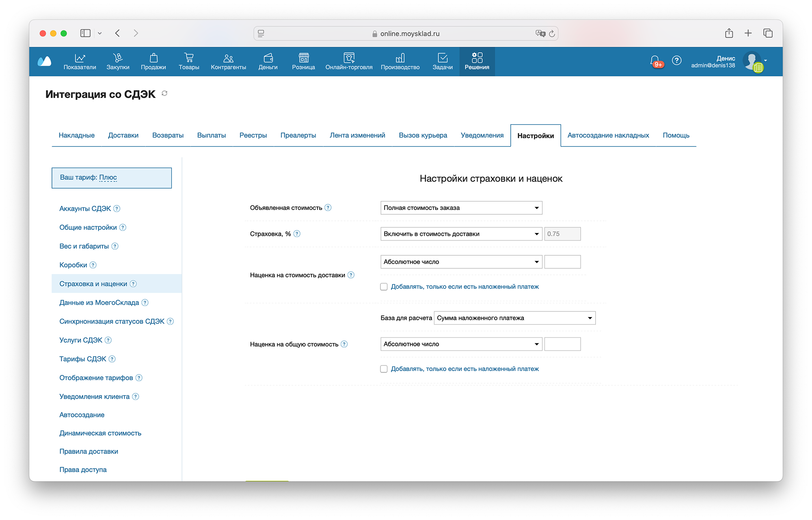The width and height of the screenshot is (812, 520).
Task: Click the Закупки purchases icon
Action: point(118,58)
